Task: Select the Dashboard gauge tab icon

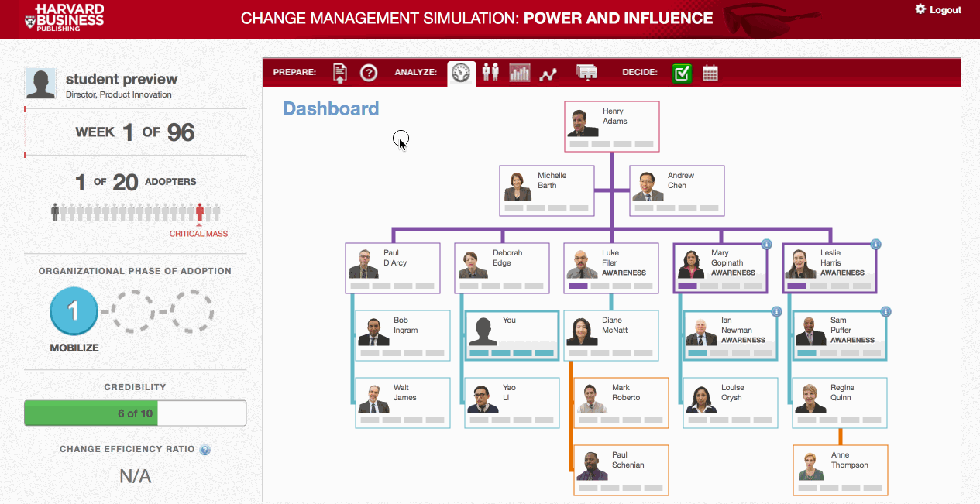Action: pos(462,73)
